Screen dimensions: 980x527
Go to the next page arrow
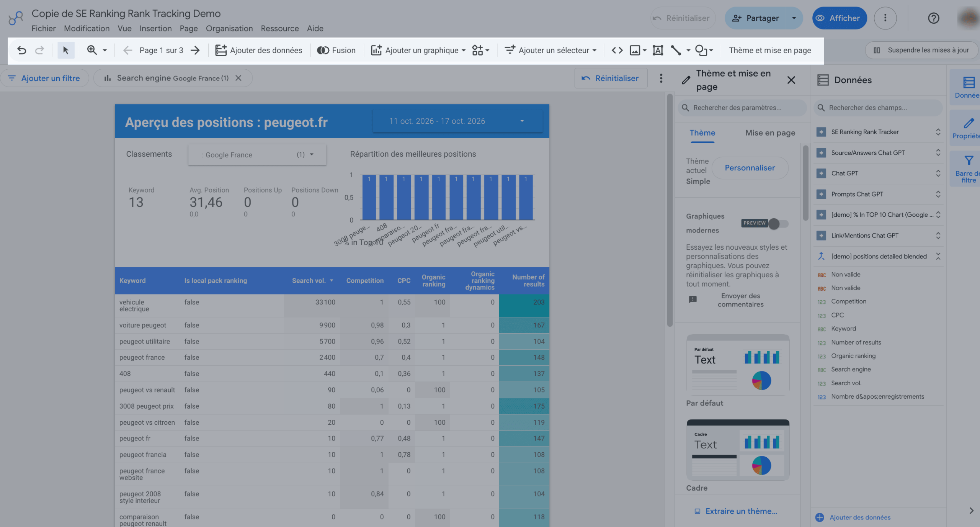195,50
